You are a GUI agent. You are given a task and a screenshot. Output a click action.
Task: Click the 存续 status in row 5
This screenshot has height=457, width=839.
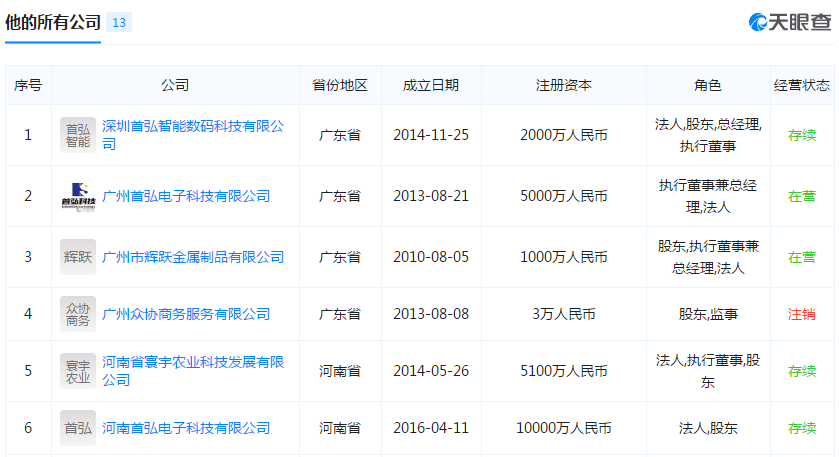point(802,371)
